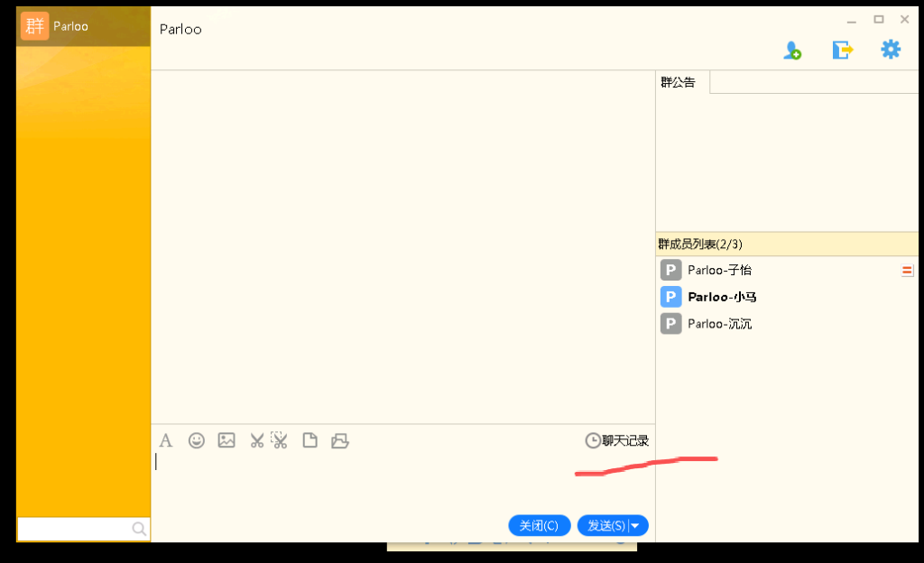The width and height of the screenshot is (924, 563).
Task: Open the emoji smiley picker
Action: click(196, 440)
